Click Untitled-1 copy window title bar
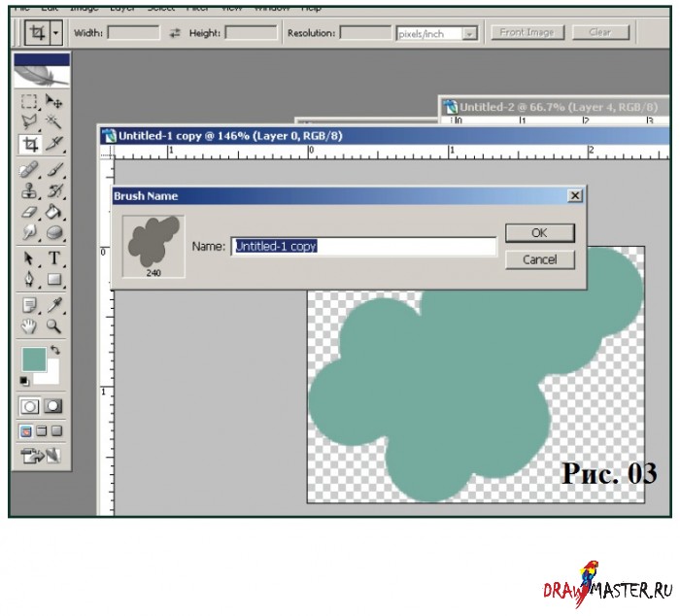This screenshot has width=680, height=616. pyautogui.click(x=385, y=136)
